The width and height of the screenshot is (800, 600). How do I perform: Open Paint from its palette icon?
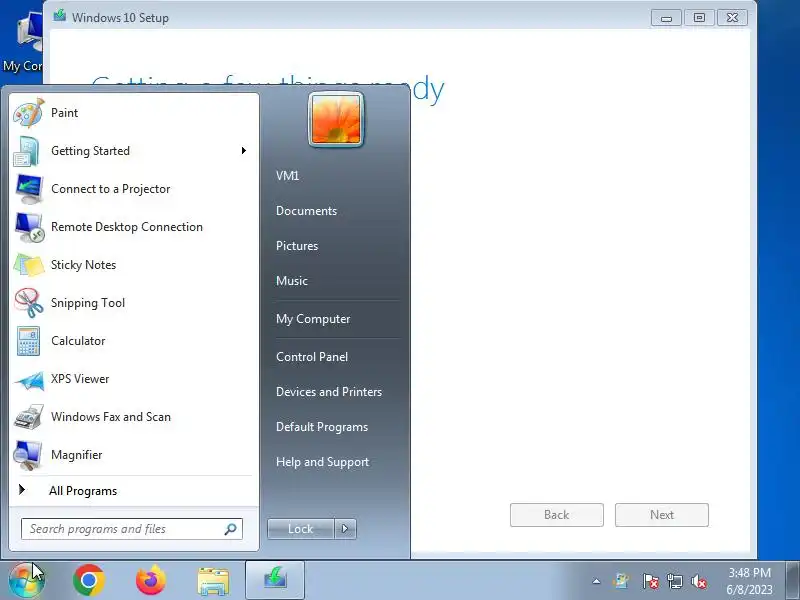[29, 113]
